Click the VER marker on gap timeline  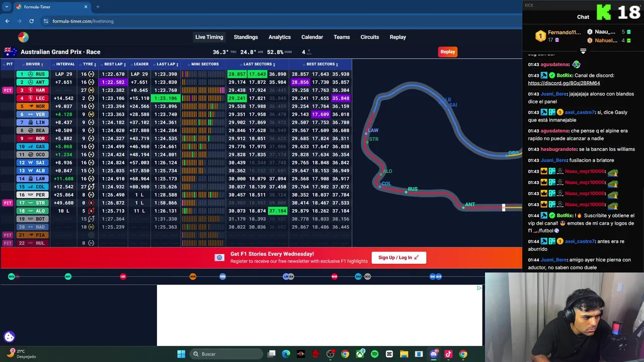[222, 277]
